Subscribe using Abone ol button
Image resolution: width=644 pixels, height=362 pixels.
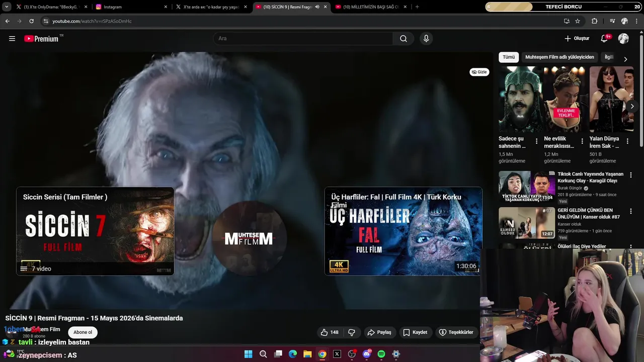(83, 332)
